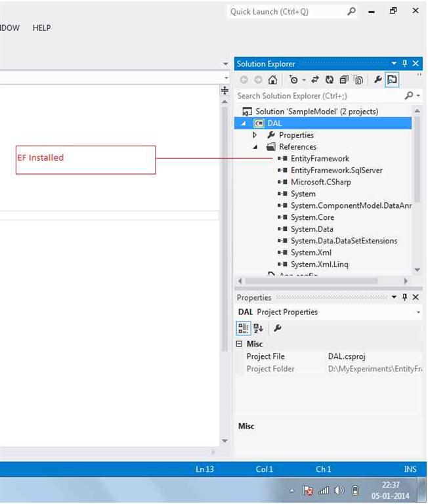Click the INS status bar indicator
This screenshot has width=428, height=504.
[410, 469]
